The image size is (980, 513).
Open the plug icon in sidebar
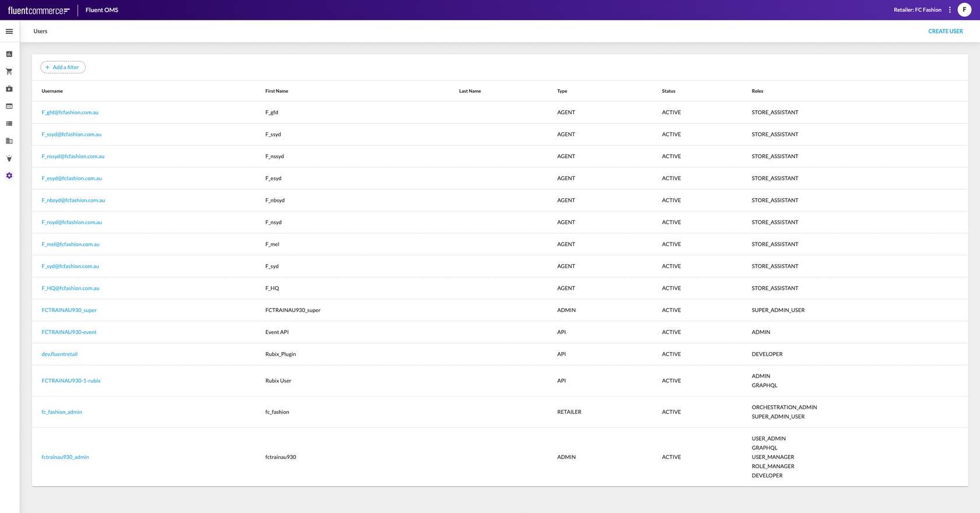[x=9, y=159]
